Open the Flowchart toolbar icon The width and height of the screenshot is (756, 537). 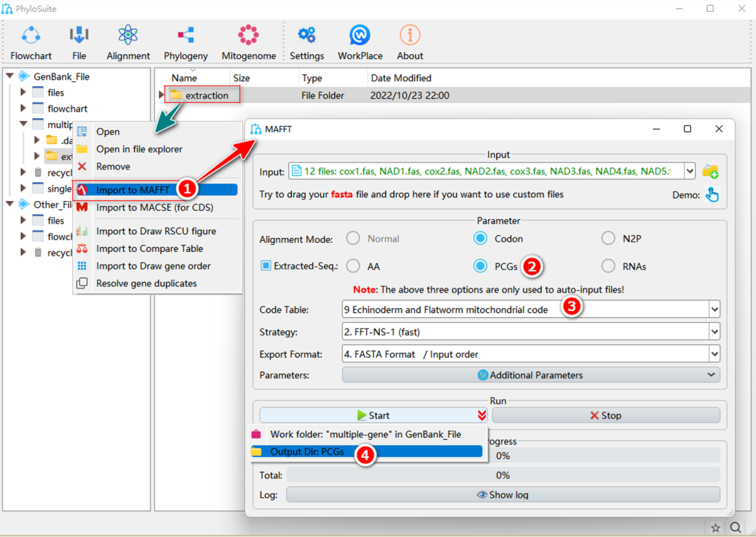(31, 36)
